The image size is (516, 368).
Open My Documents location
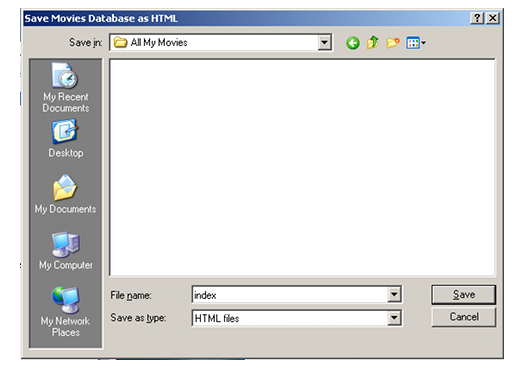coord(65,194)
